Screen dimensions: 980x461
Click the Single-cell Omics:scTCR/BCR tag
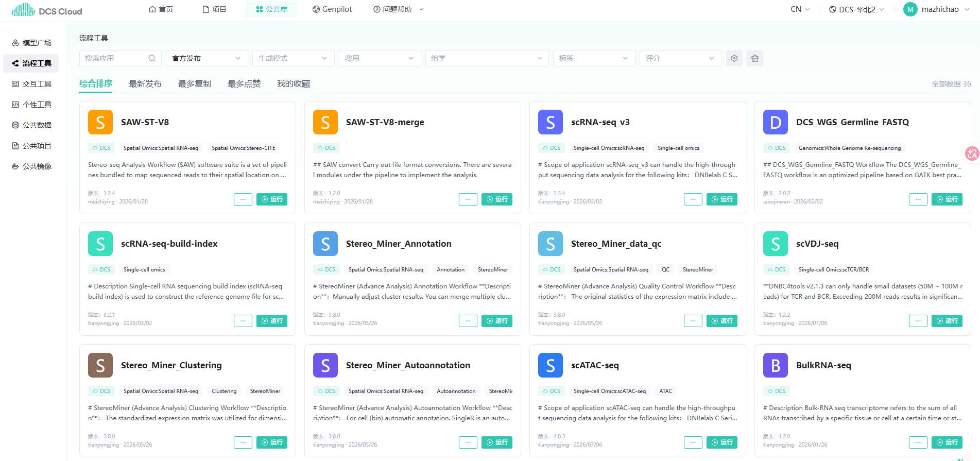click(834, 269)
